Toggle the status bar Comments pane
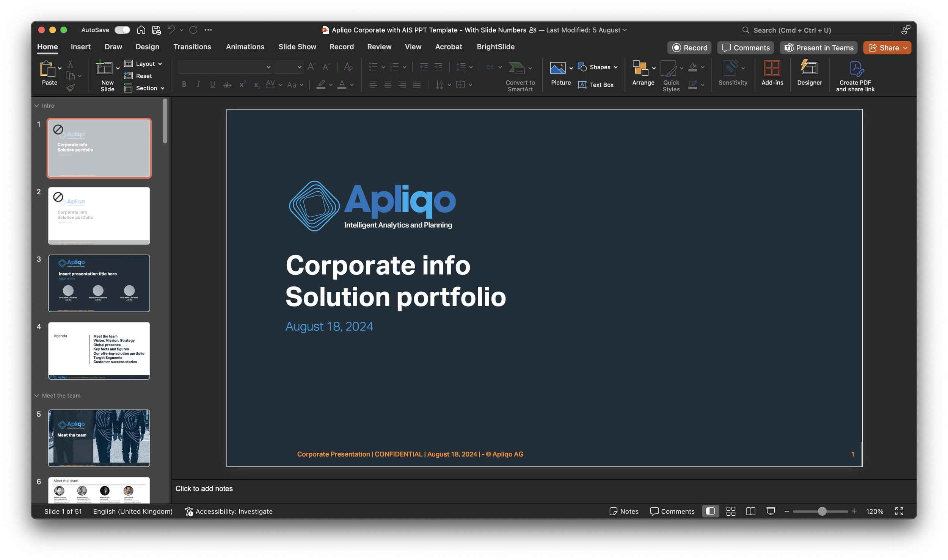Image resolution: width=948 pixels, height=560 pixels. pos(672,511)
